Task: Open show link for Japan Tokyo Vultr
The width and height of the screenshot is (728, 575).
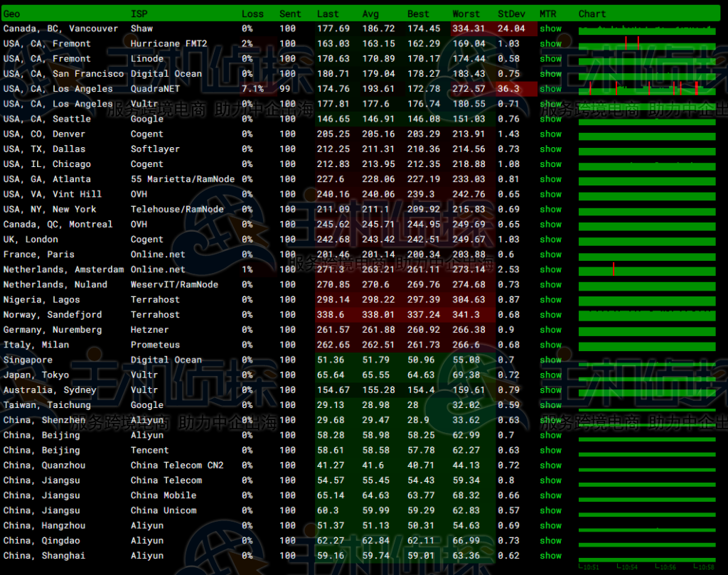Action: point(550,375)
